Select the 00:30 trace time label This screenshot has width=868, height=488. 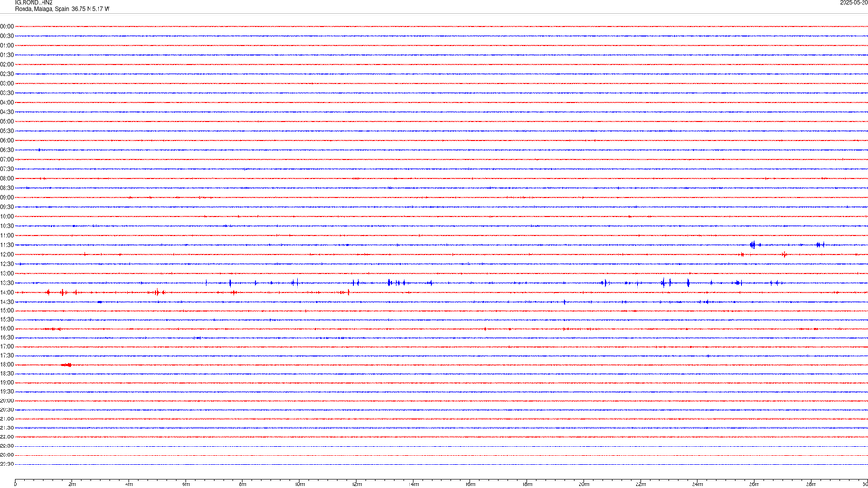pyautogui.click(x=6, y=36)
